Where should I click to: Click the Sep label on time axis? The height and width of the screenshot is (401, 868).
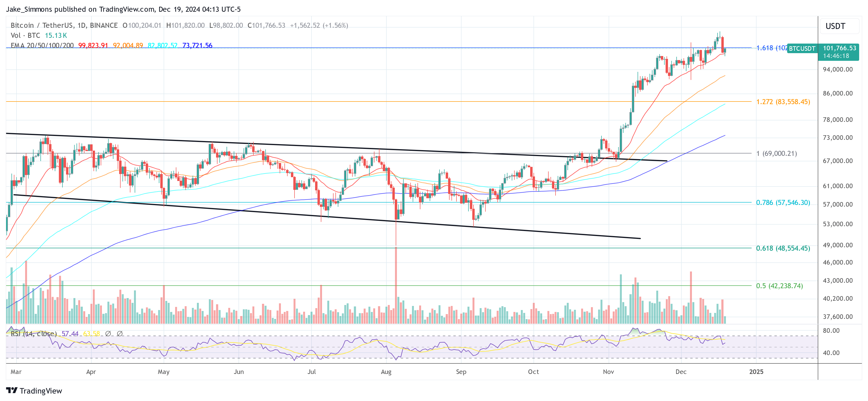coord(461,372)
